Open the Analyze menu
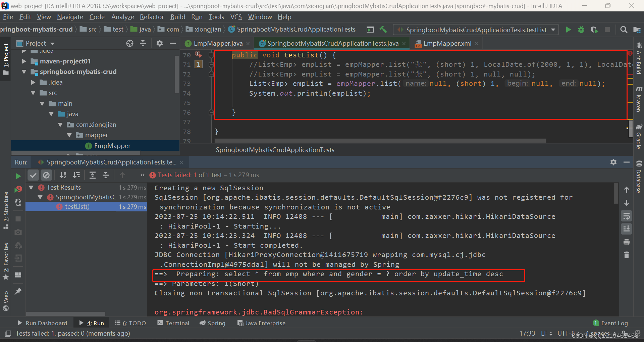The width and height of the screenshot is (644, 342). pyautogui.click(x=123, y=17)
